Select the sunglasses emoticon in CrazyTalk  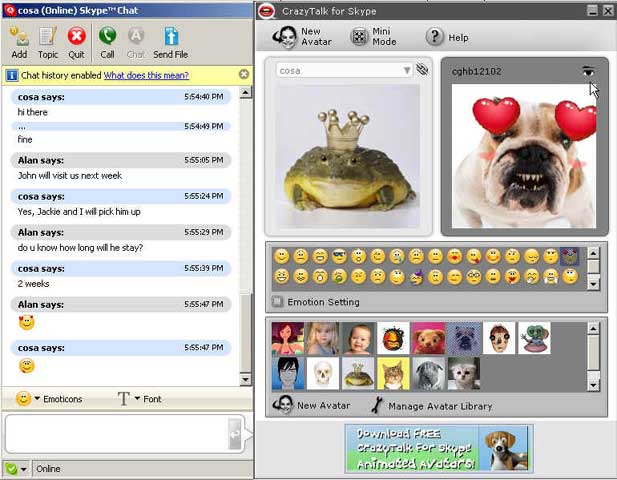click(339, 257)
